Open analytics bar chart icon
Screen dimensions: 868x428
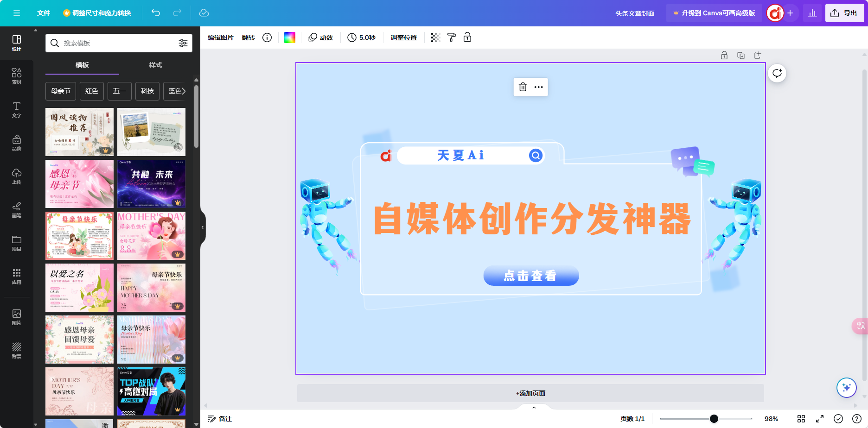[812, 13]
